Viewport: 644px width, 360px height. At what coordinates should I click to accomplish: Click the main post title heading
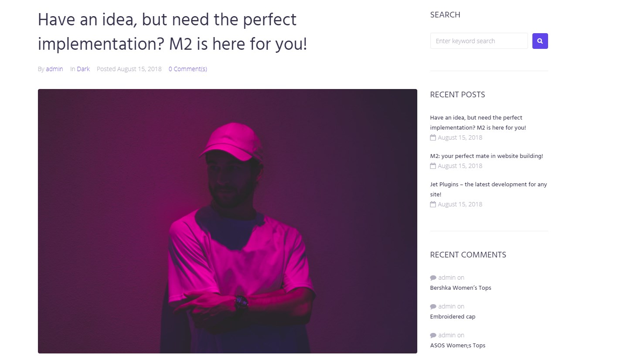[x=173, y=32]
